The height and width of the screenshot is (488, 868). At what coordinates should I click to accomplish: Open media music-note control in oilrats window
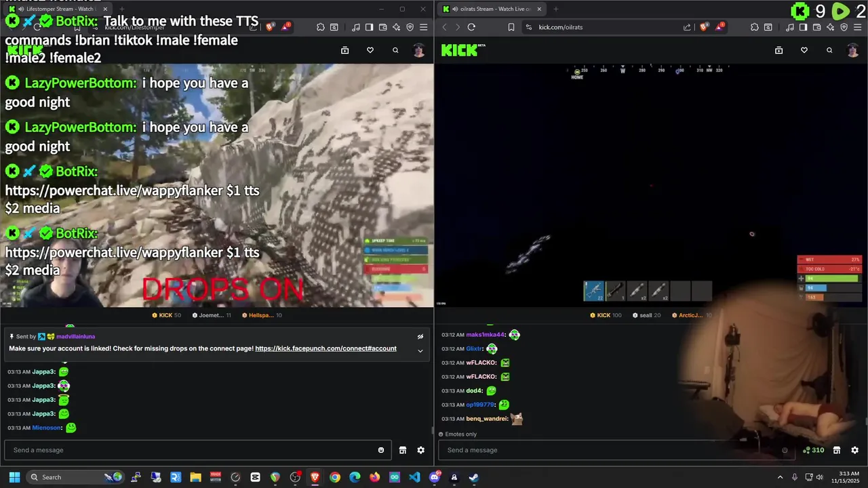coord(790,27)
